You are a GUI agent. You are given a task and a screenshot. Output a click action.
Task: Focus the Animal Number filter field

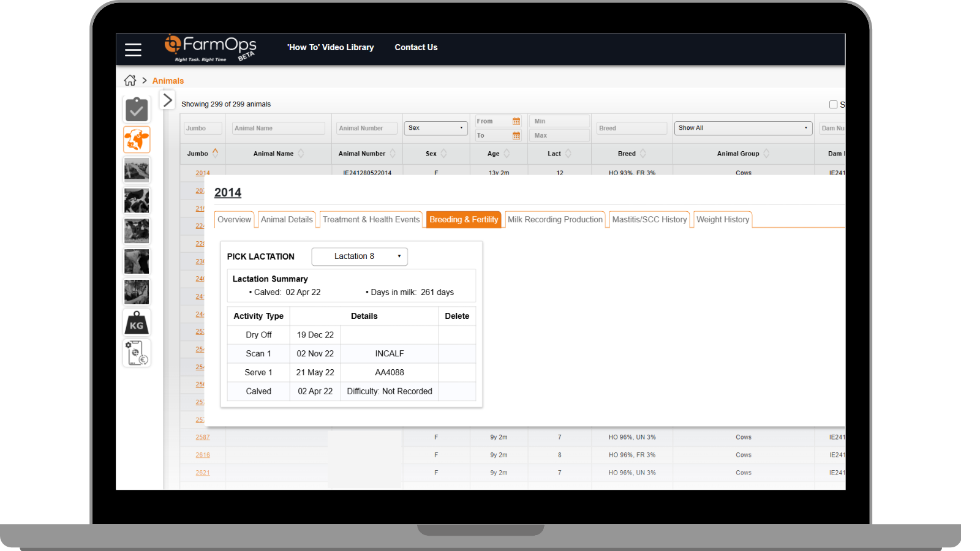367,128
